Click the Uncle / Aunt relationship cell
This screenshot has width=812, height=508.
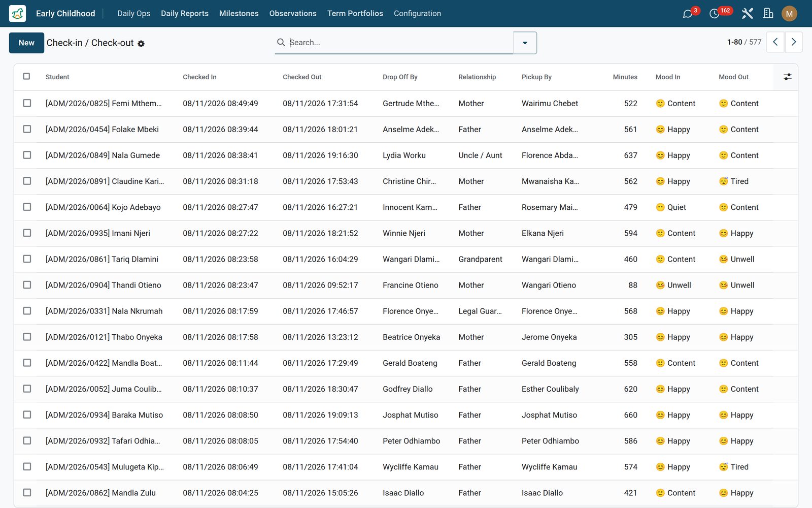coord(480,155)
